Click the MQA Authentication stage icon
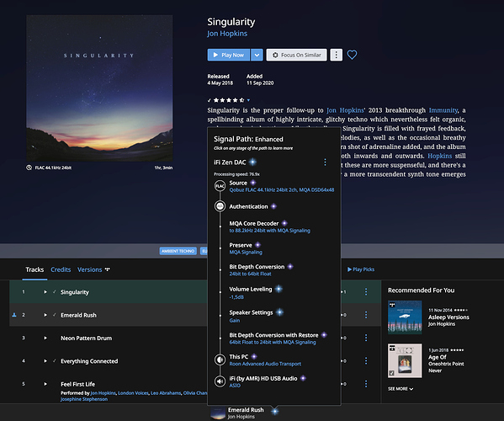Screen dimensions: 504x421 [x=220, y=206]
